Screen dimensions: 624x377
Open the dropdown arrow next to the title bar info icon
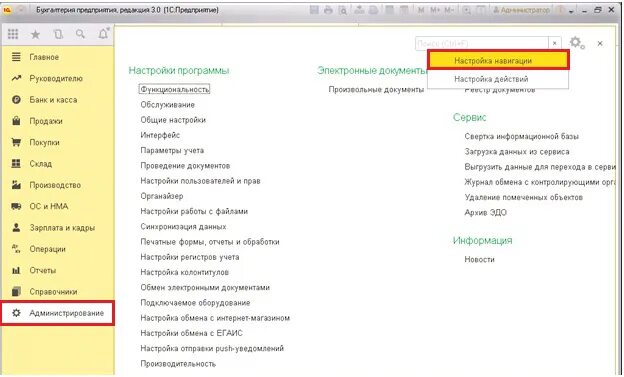pyautogui.click(x=571, y=12)
